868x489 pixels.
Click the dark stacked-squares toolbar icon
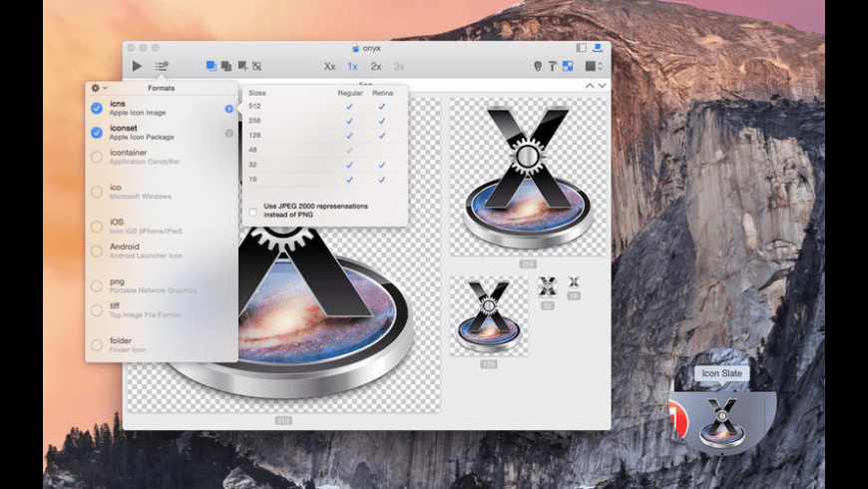coord(225,66)
